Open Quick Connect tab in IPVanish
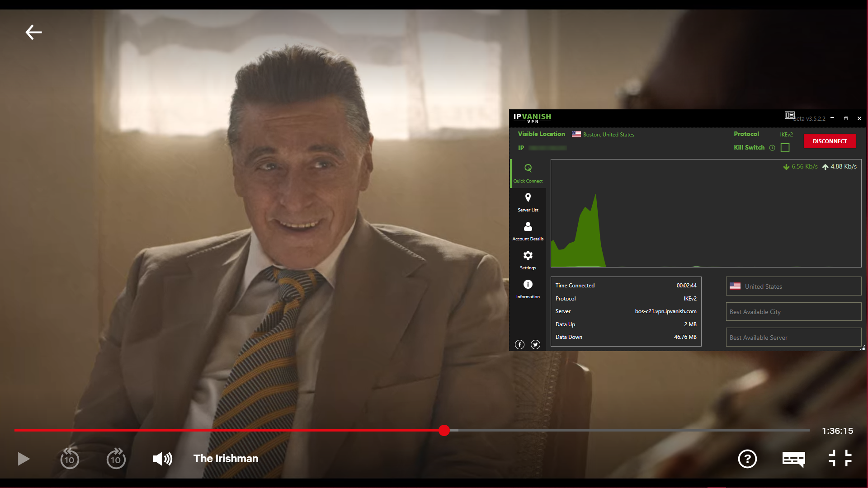 [x=528, y=173]
